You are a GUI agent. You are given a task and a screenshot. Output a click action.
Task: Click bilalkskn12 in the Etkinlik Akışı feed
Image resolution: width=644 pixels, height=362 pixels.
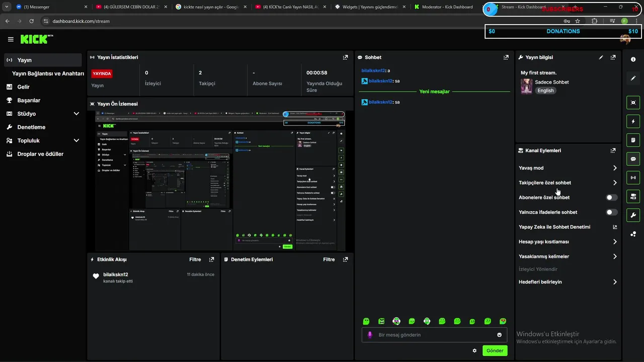pos(116,275)
